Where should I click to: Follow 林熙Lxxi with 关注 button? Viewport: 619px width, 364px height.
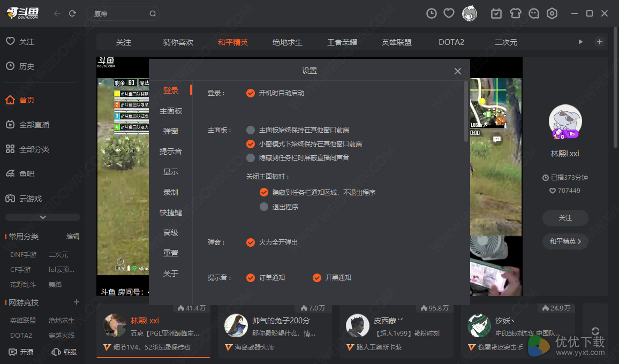click(x=565, y=217)
